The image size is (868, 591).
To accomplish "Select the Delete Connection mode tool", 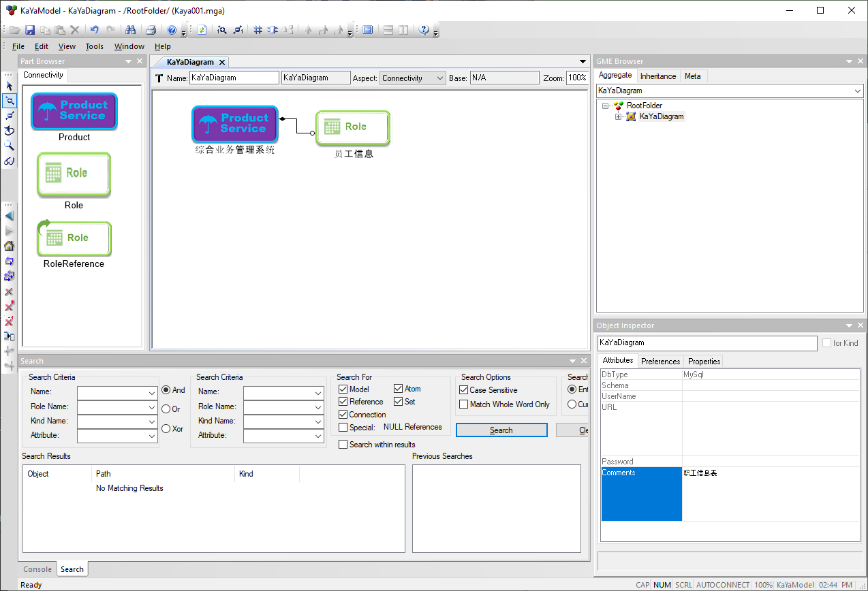I will click(10, 116).
